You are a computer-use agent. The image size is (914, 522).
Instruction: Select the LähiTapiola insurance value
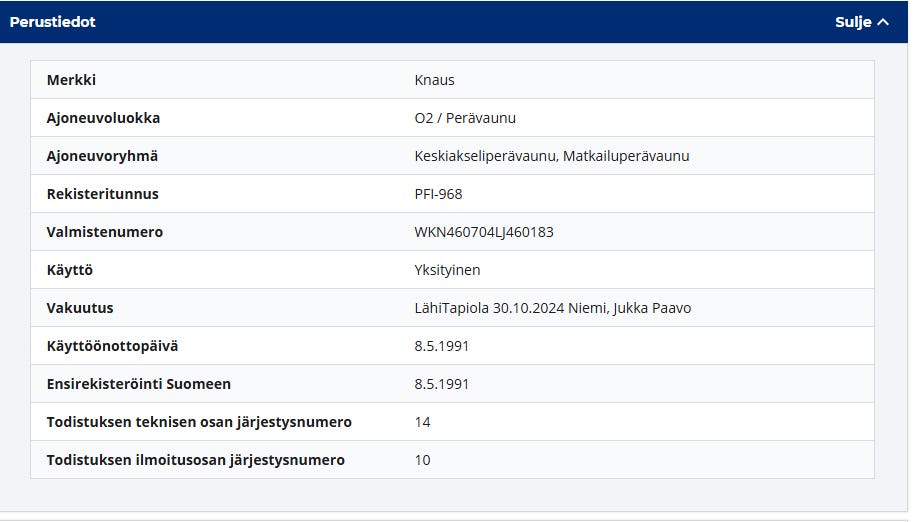tap(553, 308)
